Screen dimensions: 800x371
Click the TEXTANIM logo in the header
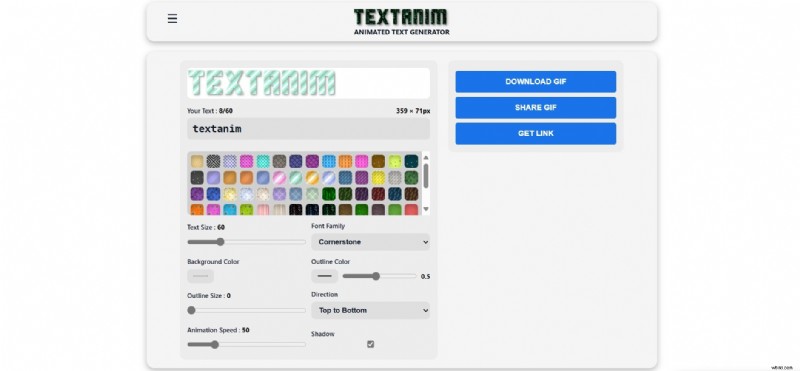click(401, 17)
